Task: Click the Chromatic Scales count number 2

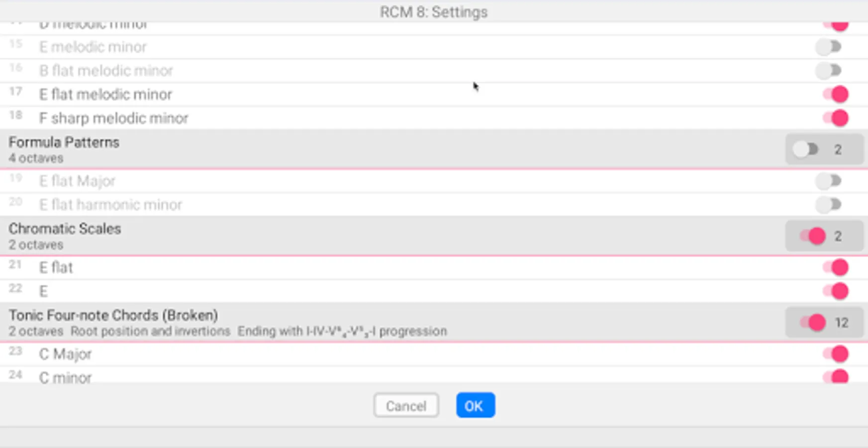Action: tap(838, 236)
